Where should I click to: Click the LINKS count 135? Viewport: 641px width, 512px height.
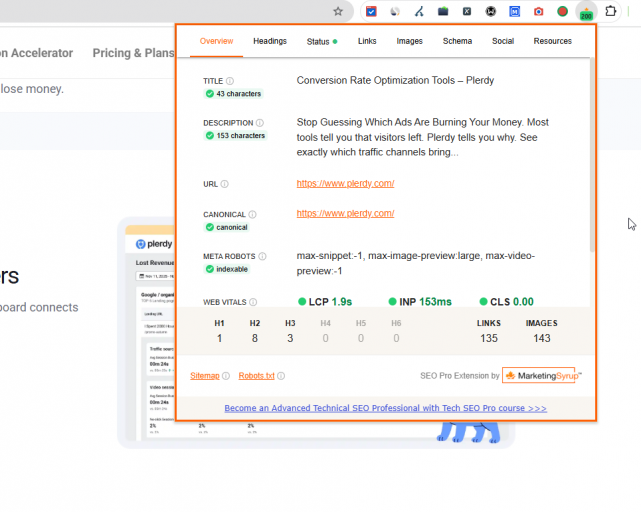489,338
